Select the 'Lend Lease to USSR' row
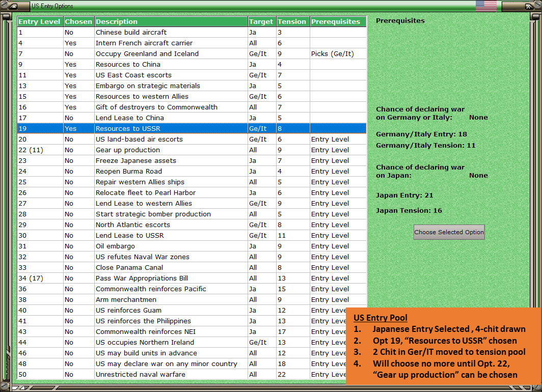This screenshot has height=392, width=542. (x=192, y=236)
